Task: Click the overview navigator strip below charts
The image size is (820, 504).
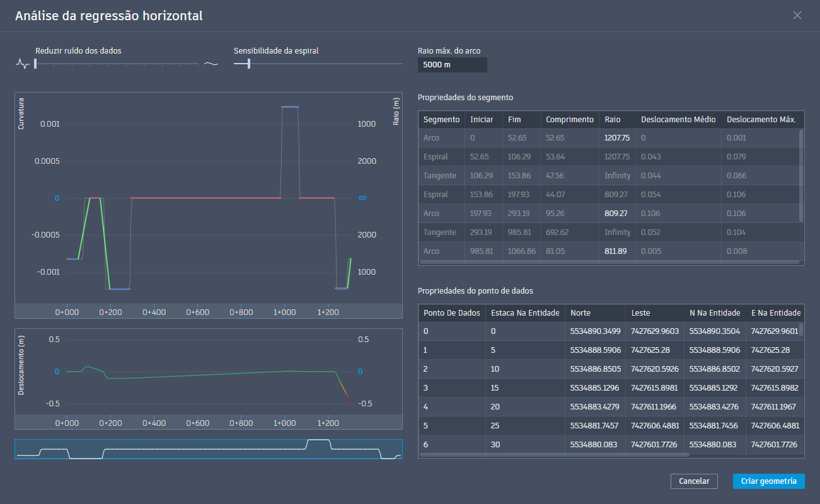Action: click(x=209, y=449)
